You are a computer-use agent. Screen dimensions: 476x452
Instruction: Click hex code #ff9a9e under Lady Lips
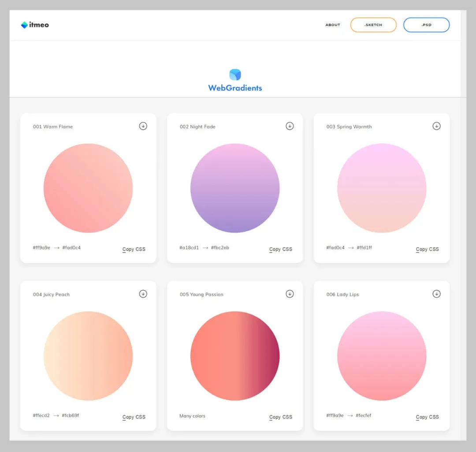click(x=335, y=415)
